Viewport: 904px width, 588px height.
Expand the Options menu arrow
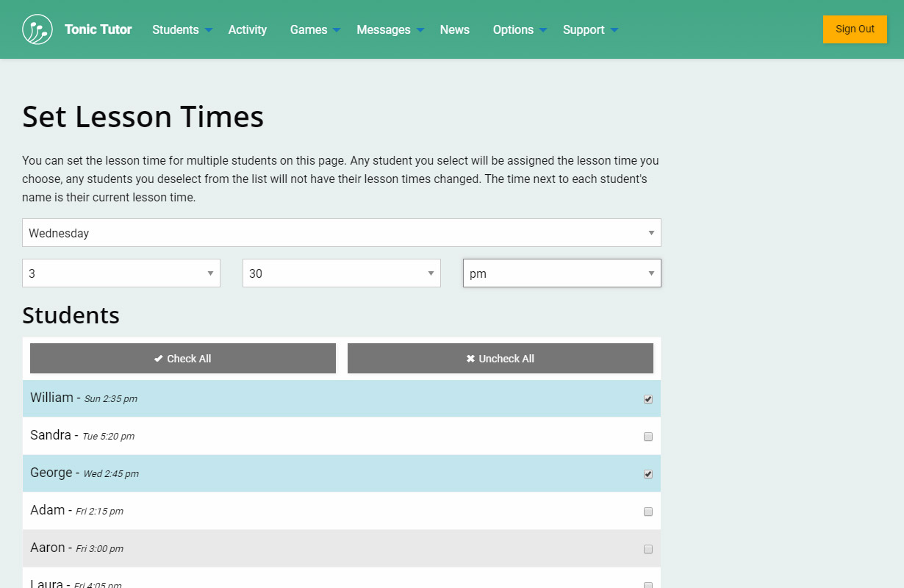point(543,30)
